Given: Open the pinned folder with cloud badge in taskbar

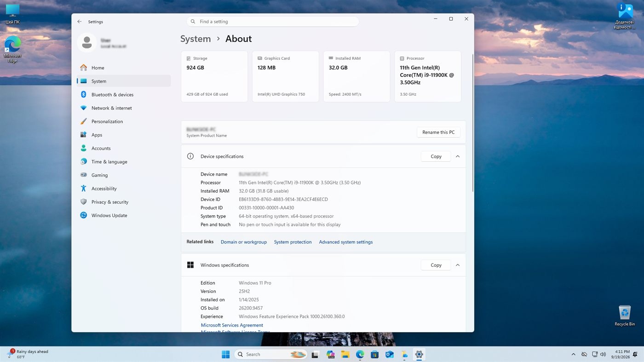Looking at the screenshot, I should tap(404, 354).
